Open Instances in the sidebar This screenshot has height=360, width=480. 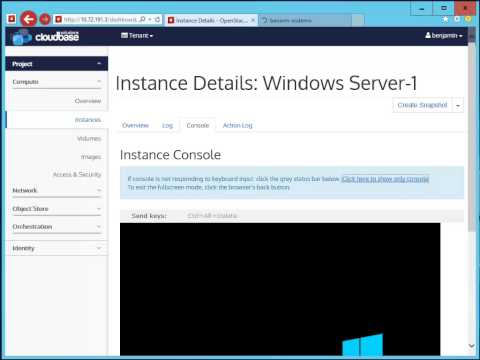click(x=88, y=120)
